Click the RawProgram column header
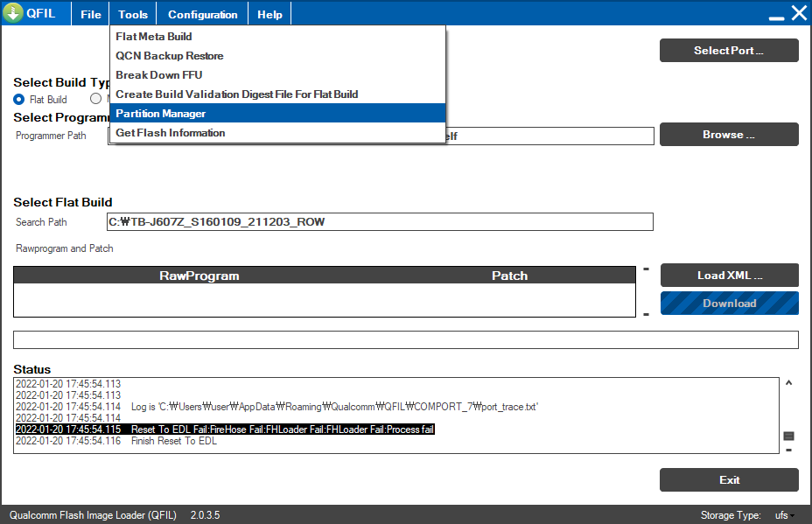Screen dimensions: 812x524 (x=199, y=276)
